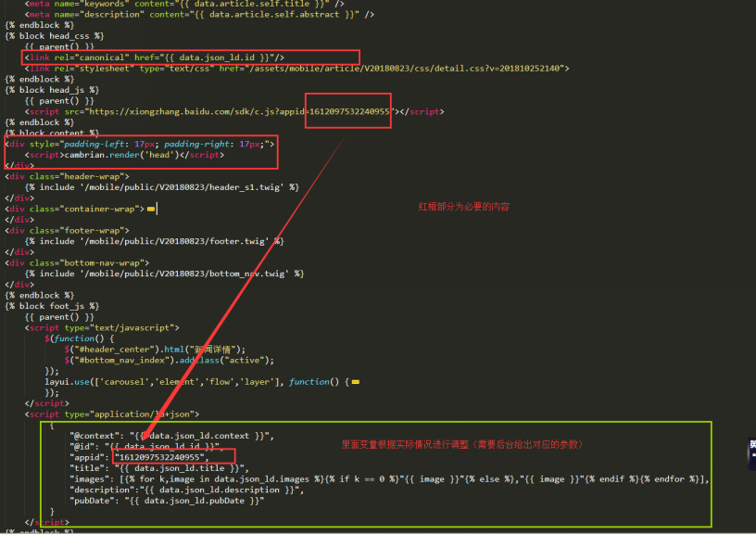
Task: Click the #header_center html call line
Action: 155,350
